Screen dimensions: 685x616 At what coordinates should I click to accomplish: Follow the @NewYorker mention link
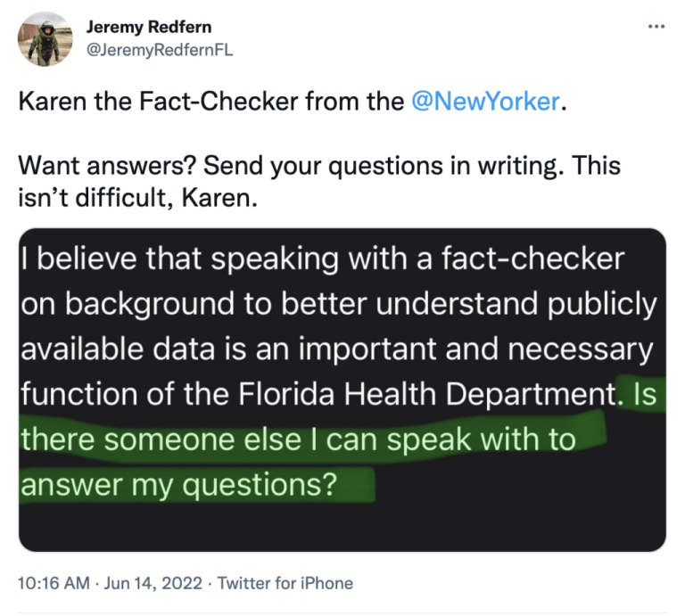coord(486,102)
